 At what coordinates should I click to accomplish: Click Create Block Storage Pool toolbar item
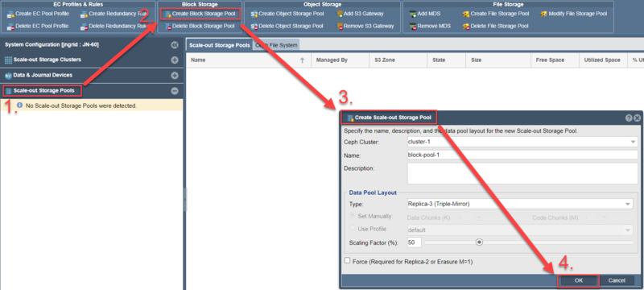tap(200, 14)
